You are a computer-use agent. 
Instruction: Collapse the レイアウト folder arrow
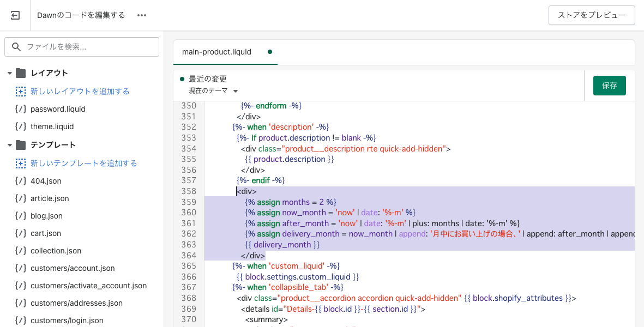point(9,73)
